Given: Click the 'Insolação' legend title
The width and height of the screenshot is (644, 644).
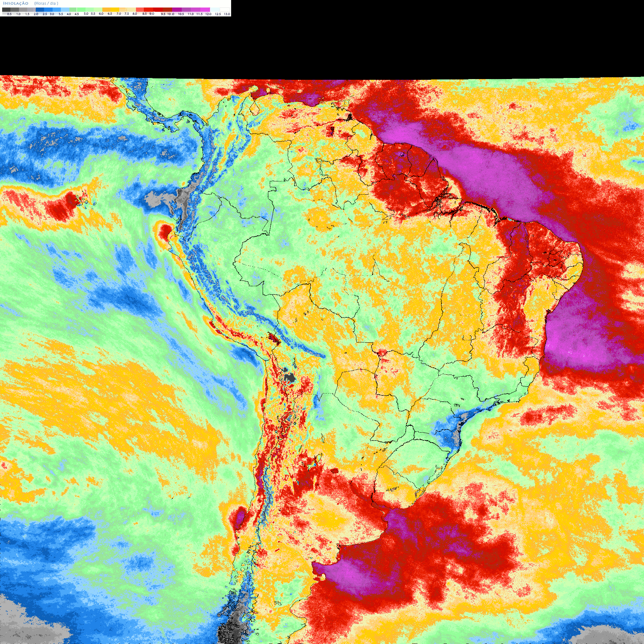Looking at the screenshot, I should click(x=16, y=3).
